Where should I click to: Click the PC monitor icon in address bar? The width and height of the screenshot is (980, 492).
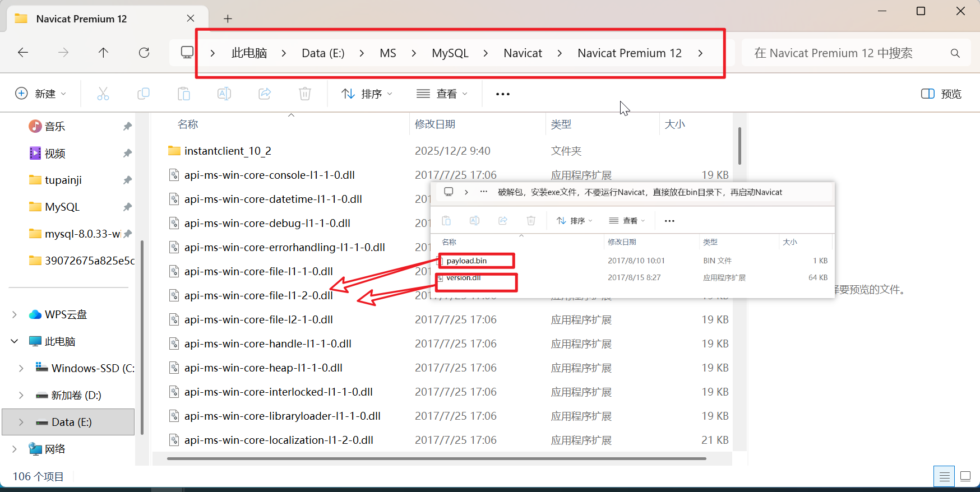click(x=187, y=53)
